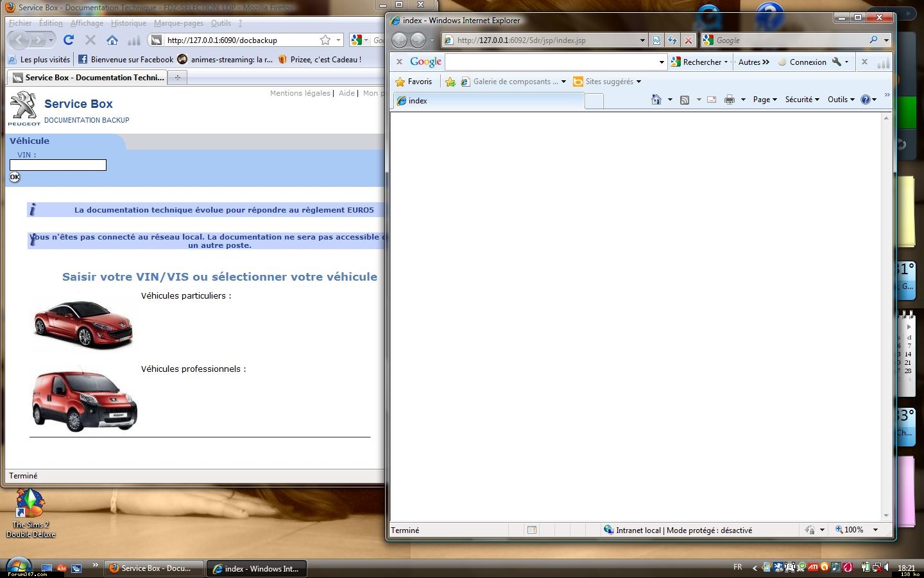The image size is (924, 578).
Task: Click the printer icon in IE
Action: click(730, 100)
